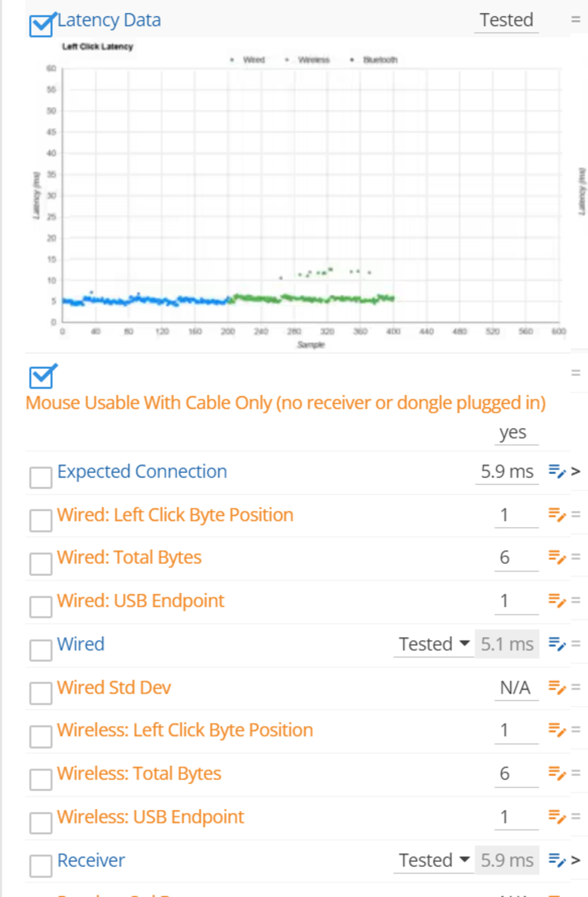Click the edit-note icon for Wired: USB Endpoint

click(x=557, y=600)
